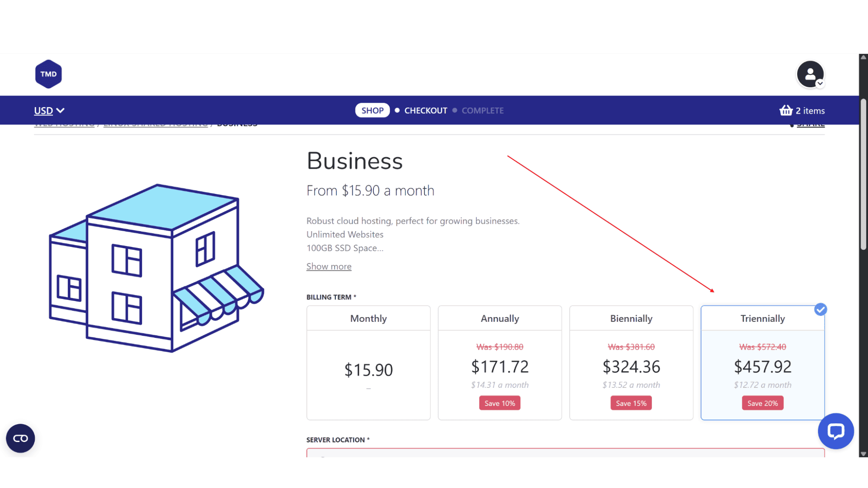
Task: Click the 'From $15.90 a month' subtitle
Action: pyautogui.click(x=370, y=190)
